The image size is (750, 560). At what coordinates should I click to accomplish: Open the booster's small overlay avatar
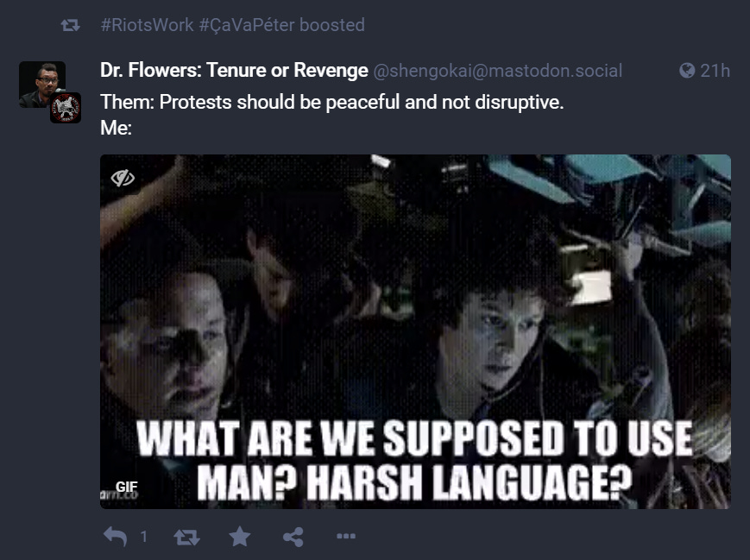pyautogui.click(x=66, y=108)
